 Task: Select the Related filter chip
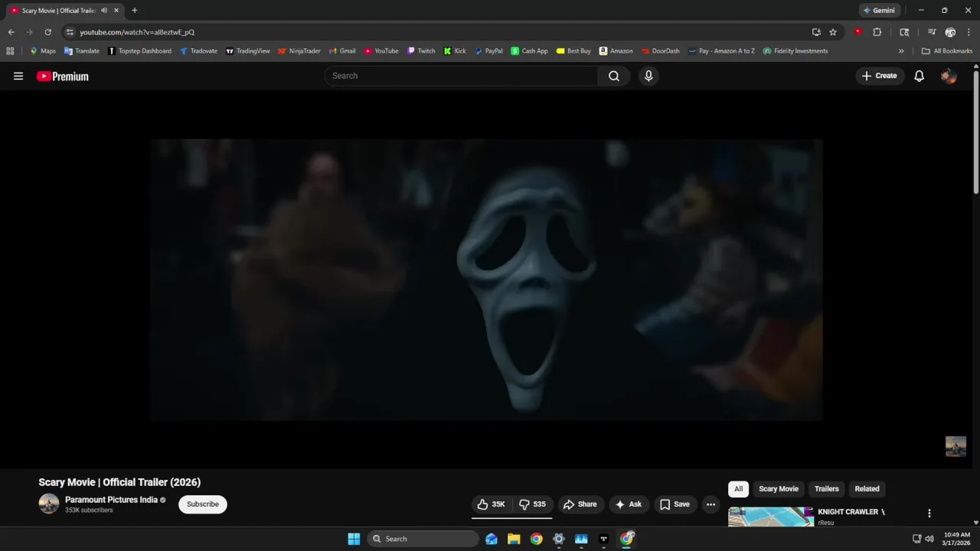pos(867,489)
